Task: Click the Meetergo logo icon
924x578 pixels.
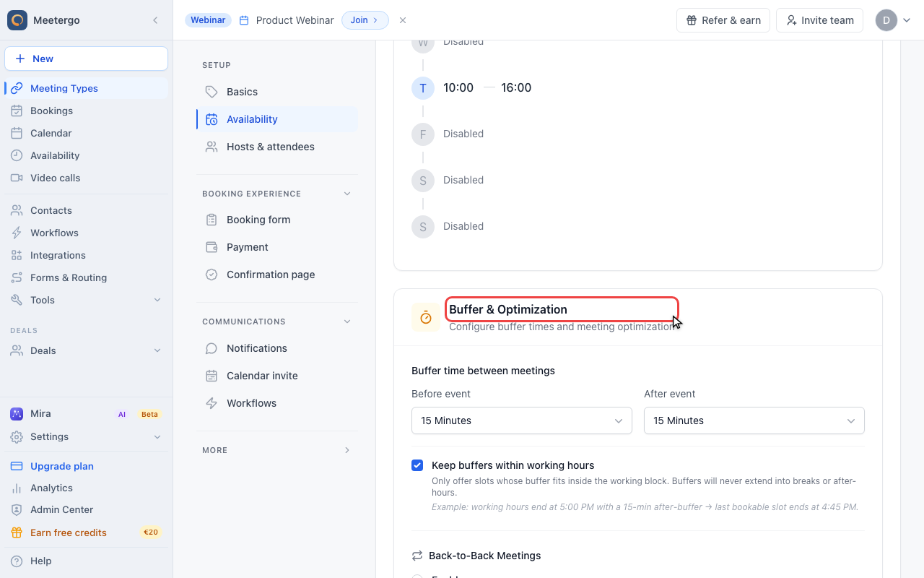Action: [x=17, y=20]
